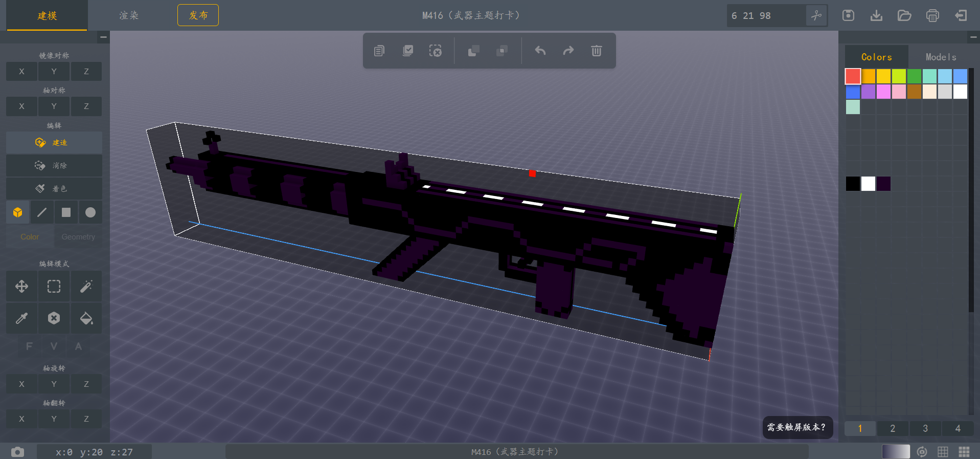The height and width of the screenshot is (459, 980).
Task: Pick the dark purple recent color swatch
Action: [883, 184]
